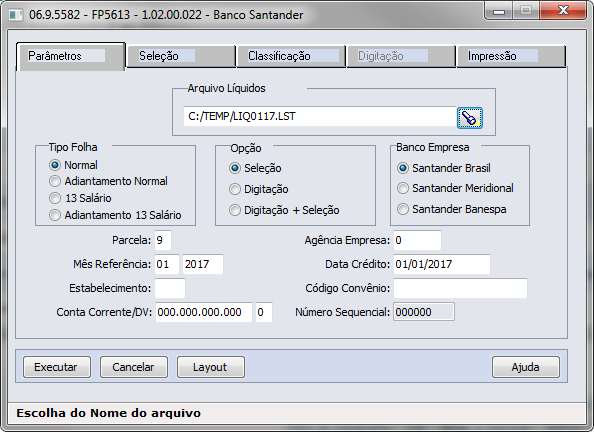Click the Data Crédito date field
This screenshot has height=432, width=594.
[442, 264]
